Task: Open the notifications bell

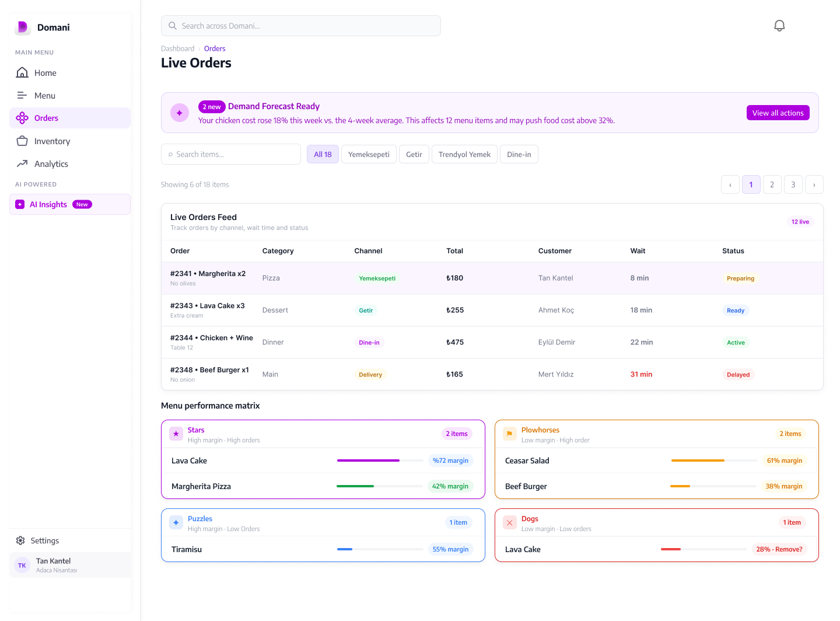Action: coord(779,26)
